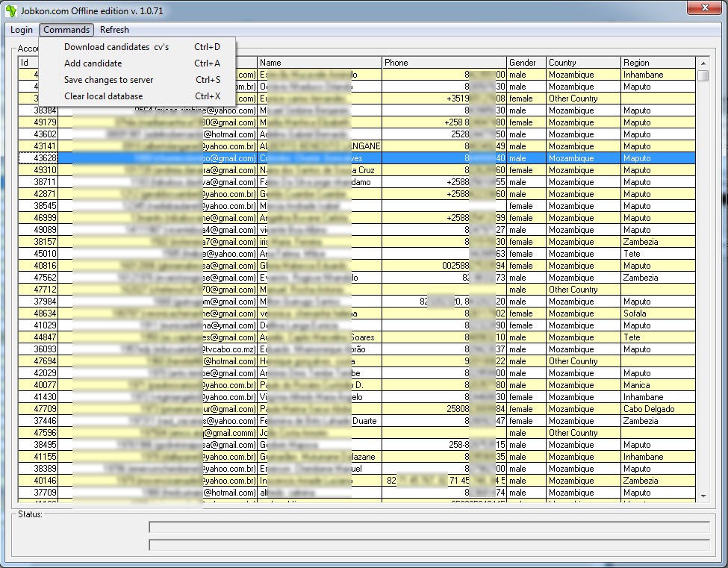The height and width of the screenshot is (568, 728).
Task: Click the upper Status progress bar
Action: (429, 527)
